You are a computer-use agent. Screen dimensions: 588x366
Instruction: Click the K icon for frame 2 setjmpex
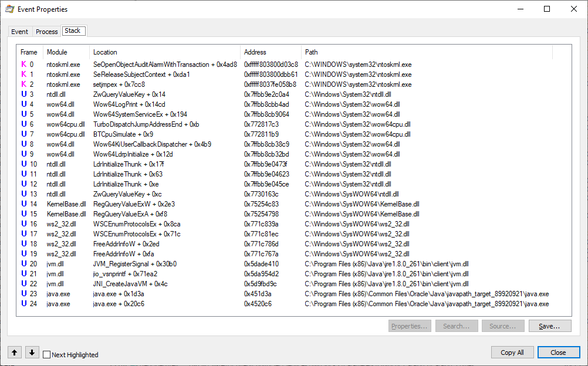click(24, 84)
